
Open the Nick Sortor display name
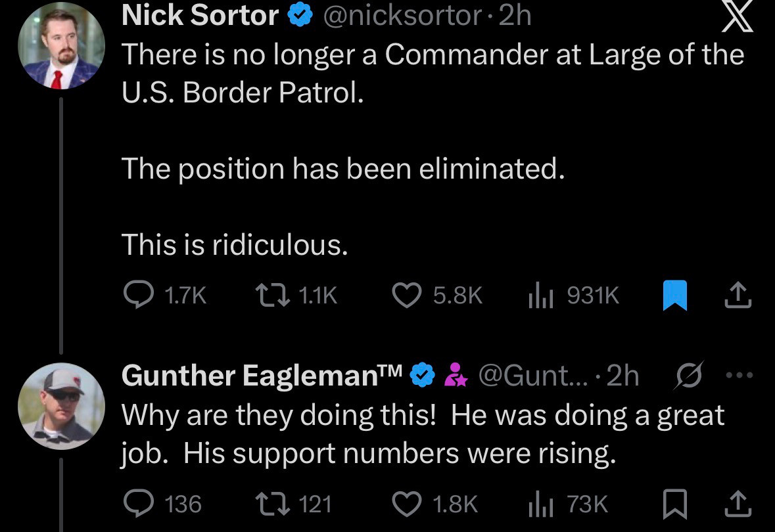(200, 15)
